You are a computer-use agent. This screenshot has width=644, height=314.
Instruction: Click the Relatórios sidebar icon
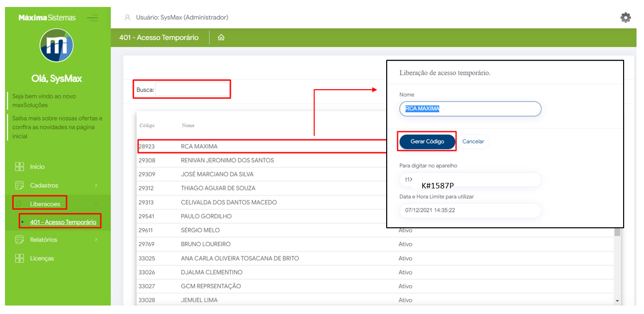[x=19, y=240]
